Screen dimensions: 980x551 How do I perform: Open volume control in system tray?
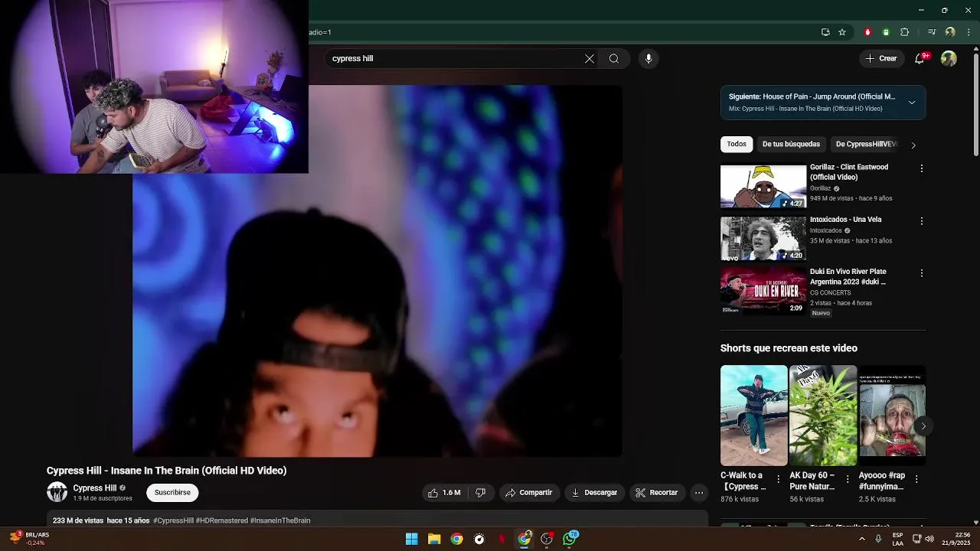pos(929,539)
